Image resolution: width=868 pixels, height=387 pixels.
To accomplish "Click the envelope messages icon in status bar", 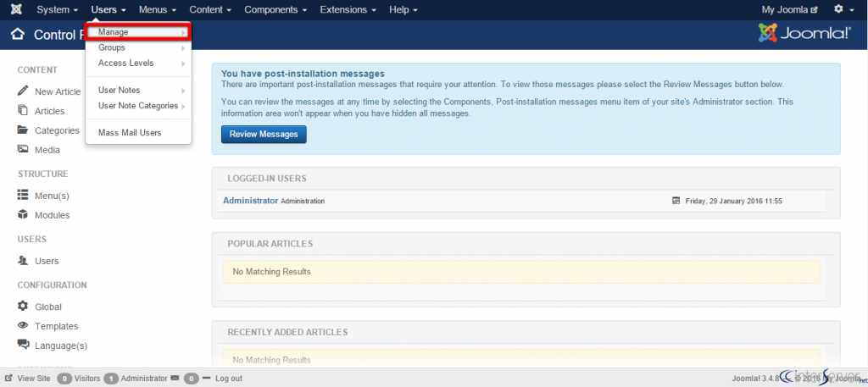I will pos(175,379).
